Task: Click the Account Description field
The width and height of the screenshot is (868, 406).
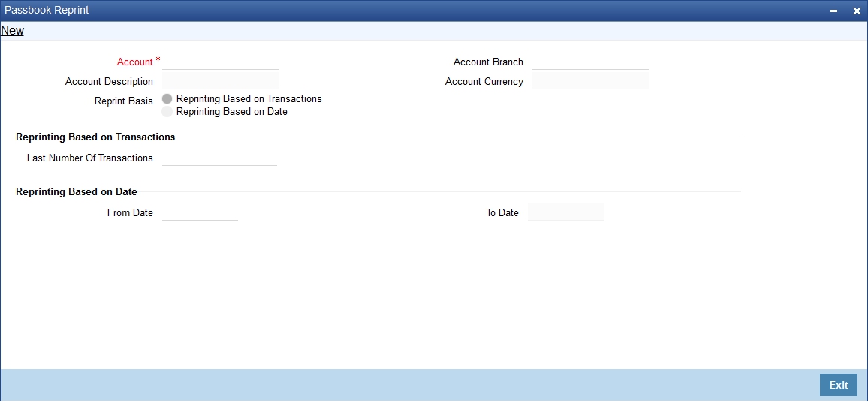Action: (220, 81)
